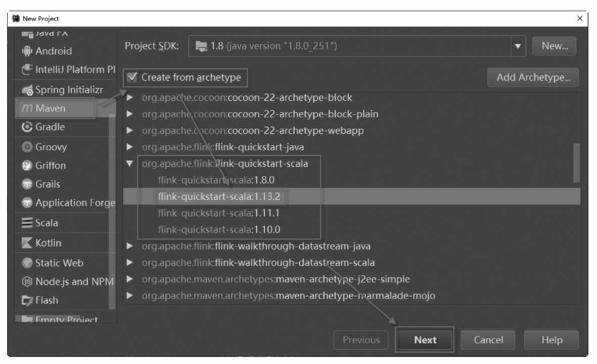Expand the flink-quickstart-java archetype node

point(129,147)
